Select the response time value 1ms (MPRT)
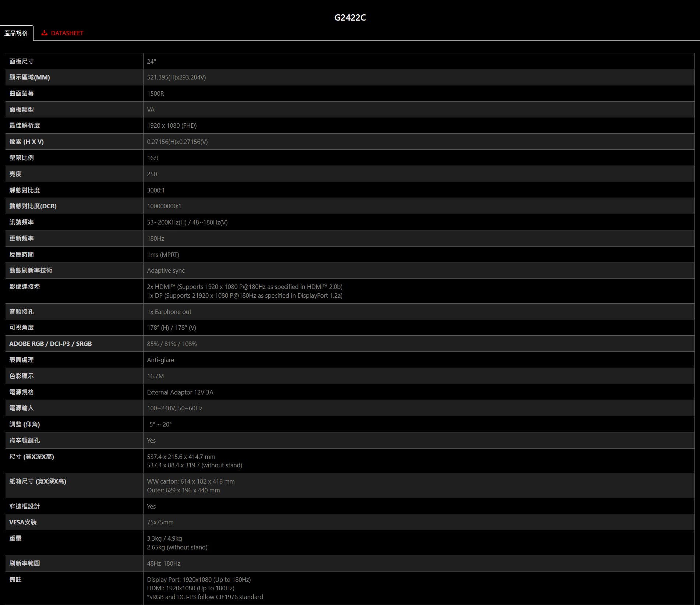The height and width of the screenshot is (605, 700). coord(163,255)
